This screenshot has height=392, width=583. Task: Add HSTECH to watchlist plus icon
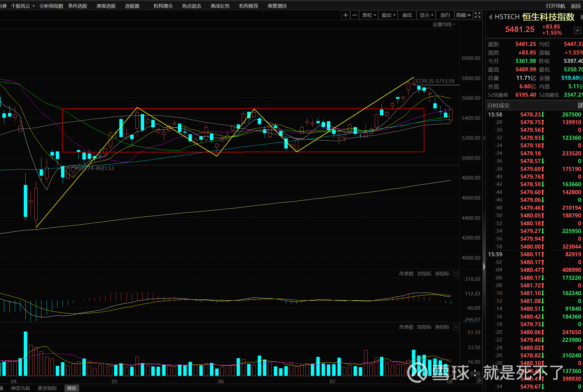tap(577, 31)
